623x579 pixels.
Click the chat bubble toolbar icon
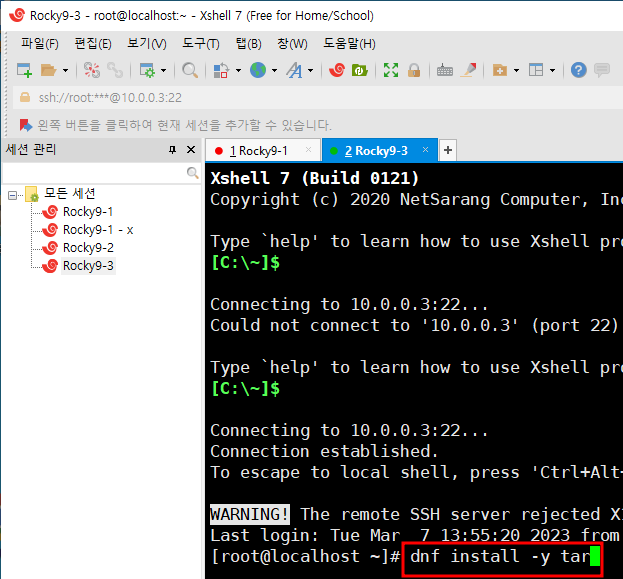point(602,70)
